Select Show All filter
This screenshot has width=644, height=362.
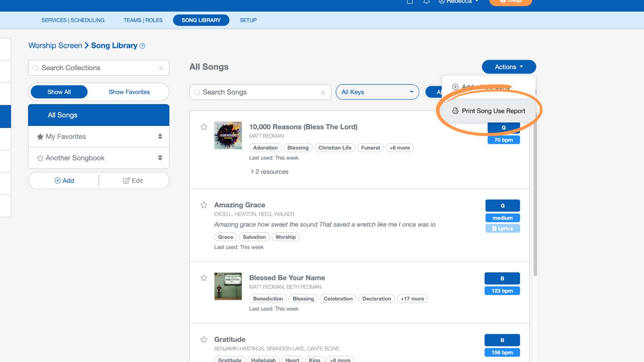(59, 92)
